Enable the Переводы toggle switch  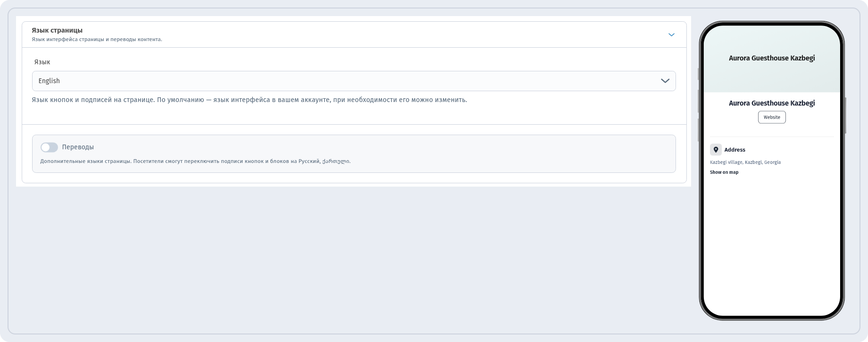[49, 147]
